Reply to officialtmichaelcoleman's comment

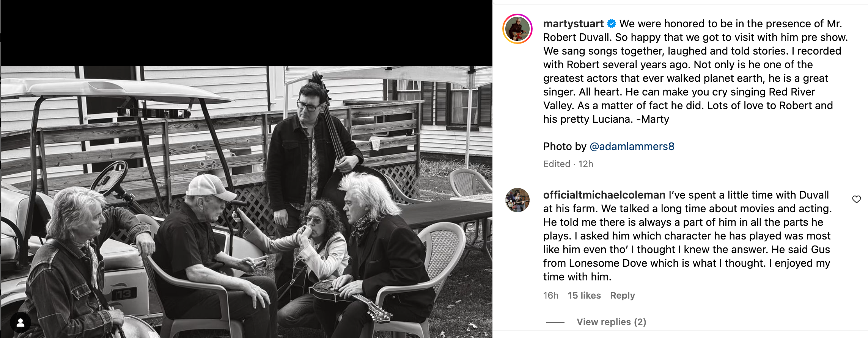tap(622, 296)
